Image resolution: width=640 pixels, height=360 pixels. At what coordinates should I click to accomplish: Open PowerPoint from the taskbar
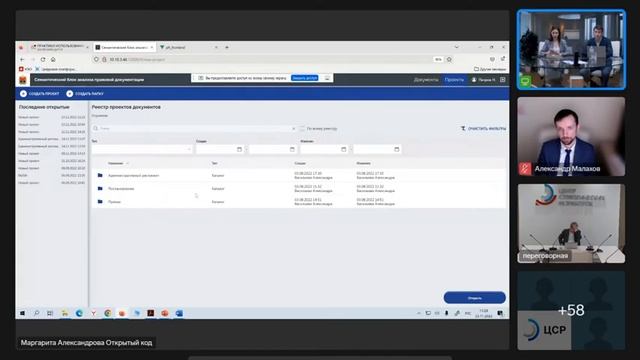click(165, 313)
